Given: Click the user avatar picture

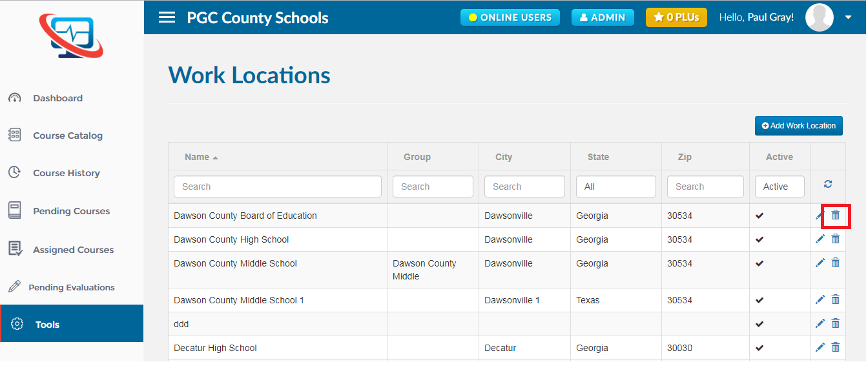Looking at the screenshot, I should coord(820,17).
